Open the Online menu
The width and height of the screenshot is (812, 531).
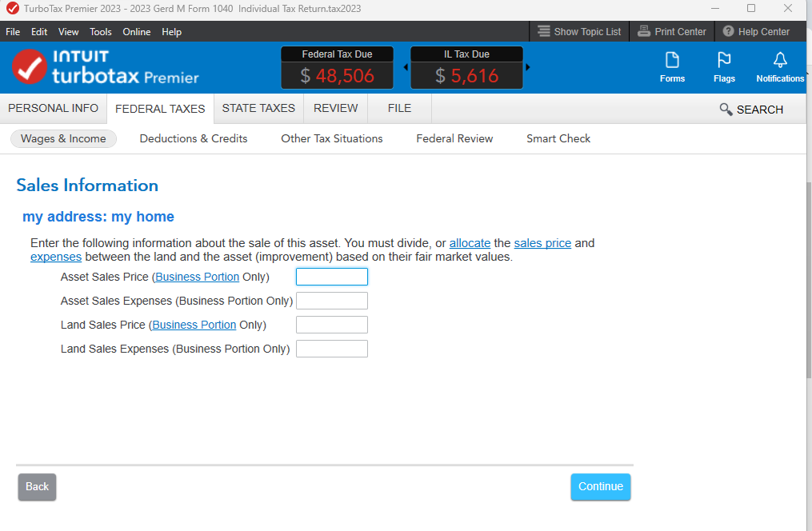[x=137, y=32]
